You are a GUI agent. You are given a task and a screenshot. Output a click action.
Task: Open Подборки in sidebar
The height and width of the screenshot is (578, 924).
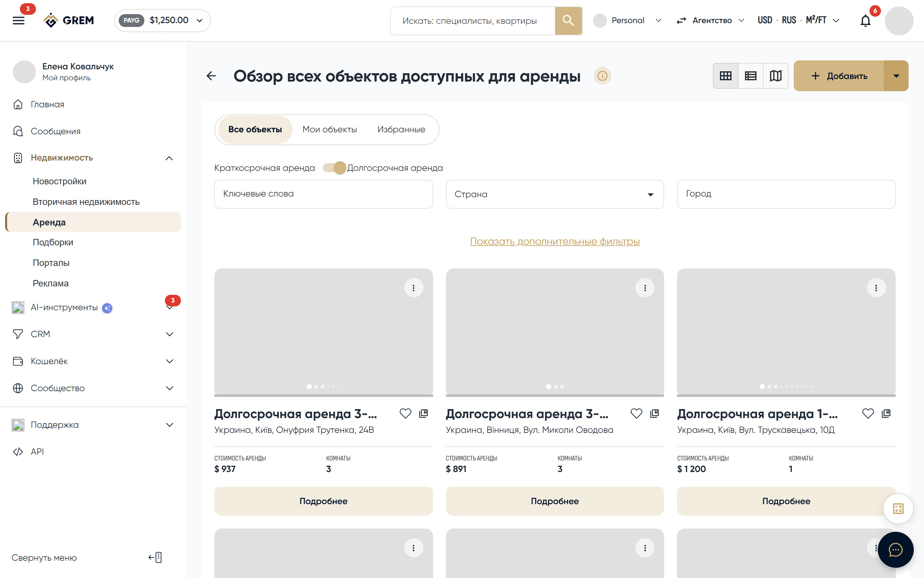[53, 242]
